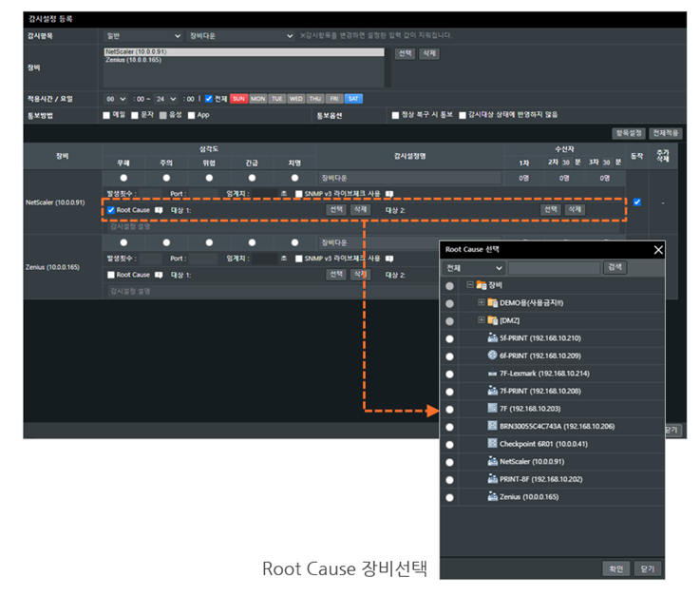Open the 전체 filter dropdown in Root Cause dialog
Screen dimensions: 700x596
point(474,268)
